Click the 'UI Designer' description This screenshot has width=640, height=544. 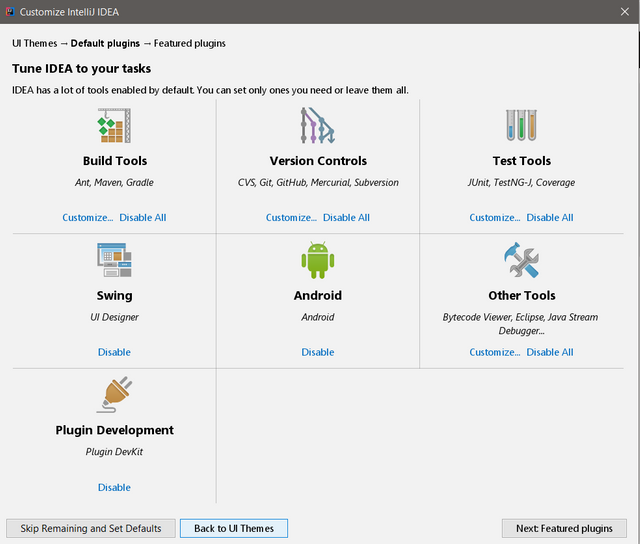[114, 317]
